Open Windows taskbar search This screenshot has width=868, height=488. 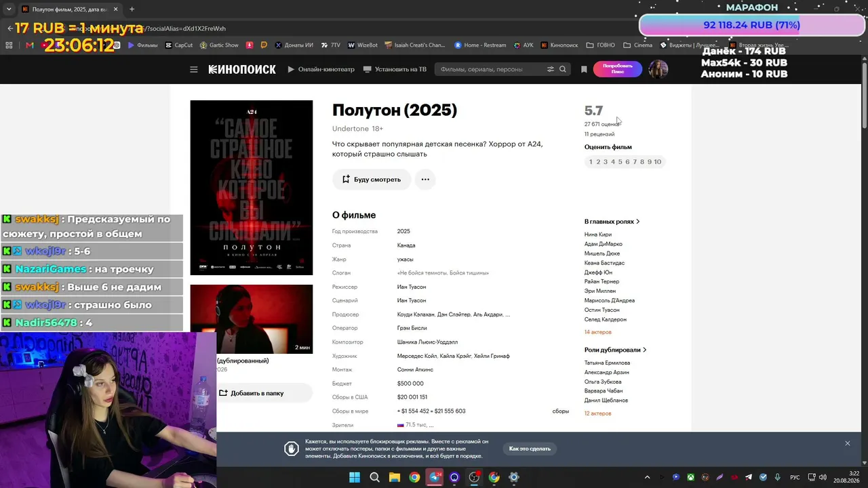tap(374, 477)
